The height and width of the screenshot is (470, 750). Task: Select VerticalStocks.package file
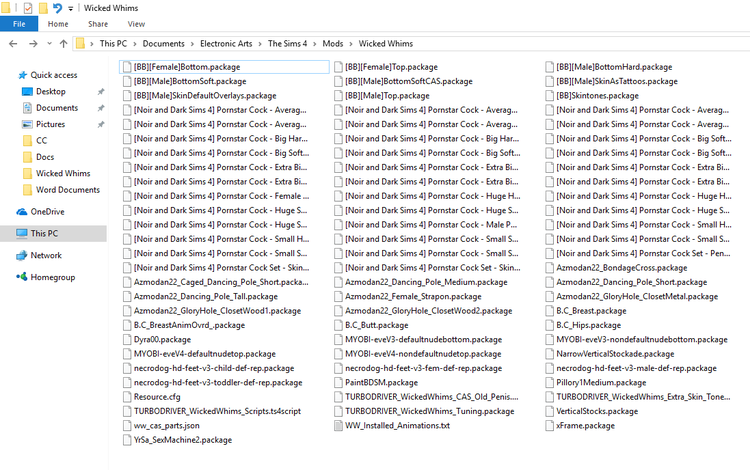point(597,411)
